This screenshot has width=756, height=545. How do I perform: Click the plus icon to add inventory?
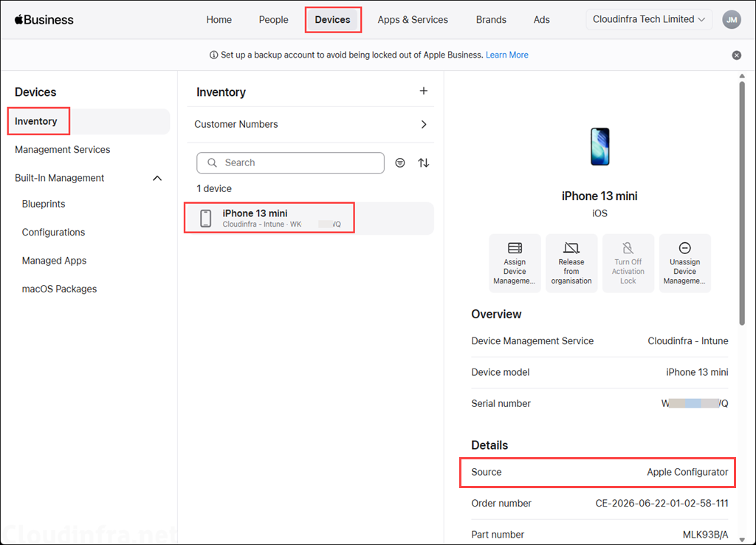[x=423, y=91]
